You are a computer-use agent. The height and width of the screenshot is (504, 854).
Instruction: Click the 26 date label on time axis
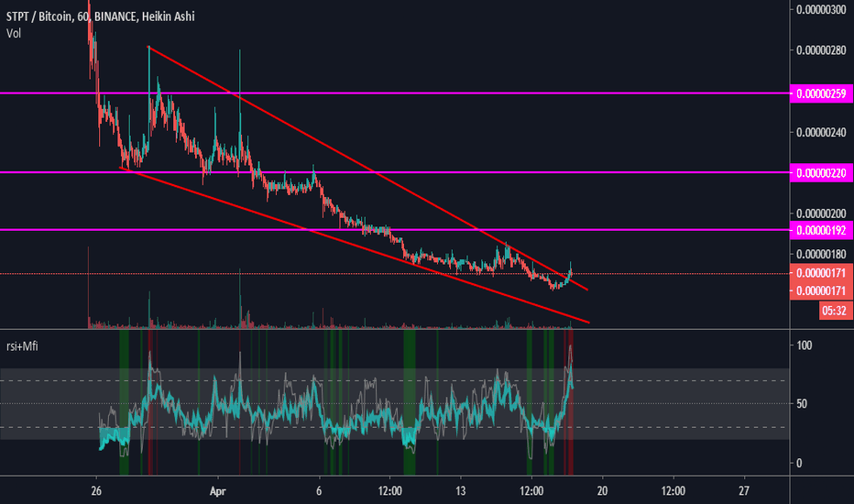96,490
